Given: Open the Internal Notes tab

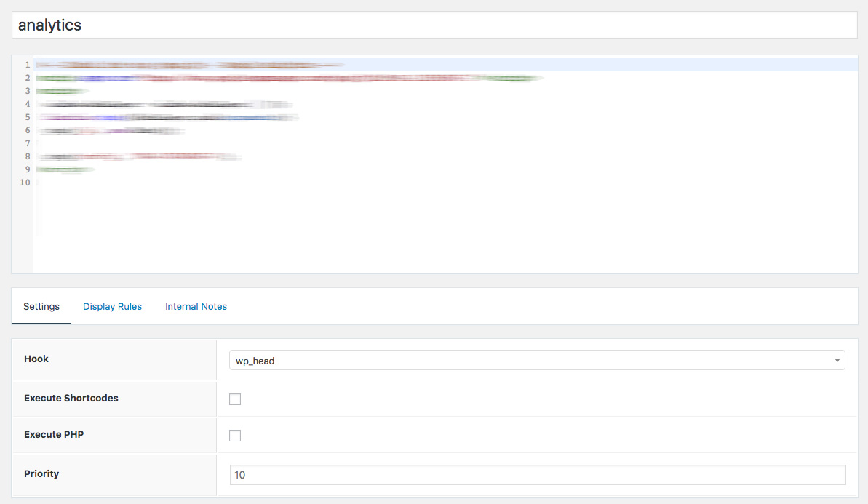Looking at the screenshot, I should tap(196, 306).
